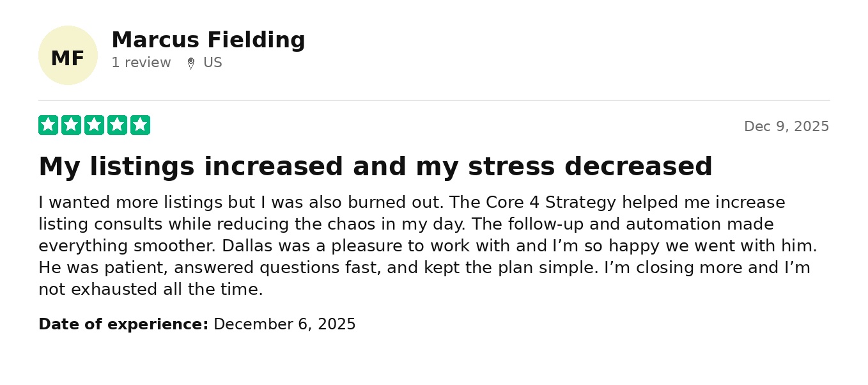Select the fourth green rating star
Image resolution: width=868 pixels, height=385 pixels.
point(117,125)
